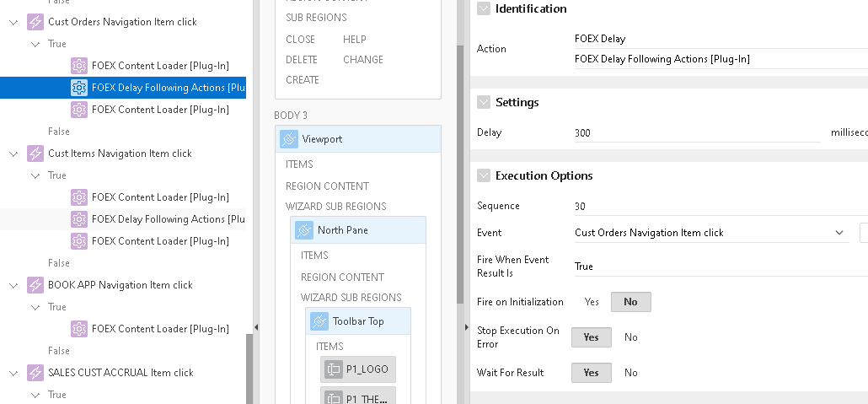This screenshot has height=404, width=868.
Task: Click lightning icon of SALES CUST ACCRUAL event
Action: 35,373
